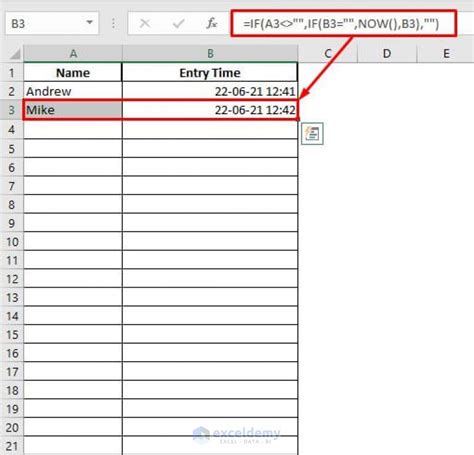Select row 15 header
This screenshot has height=455, width=474.
click(12, 335)
